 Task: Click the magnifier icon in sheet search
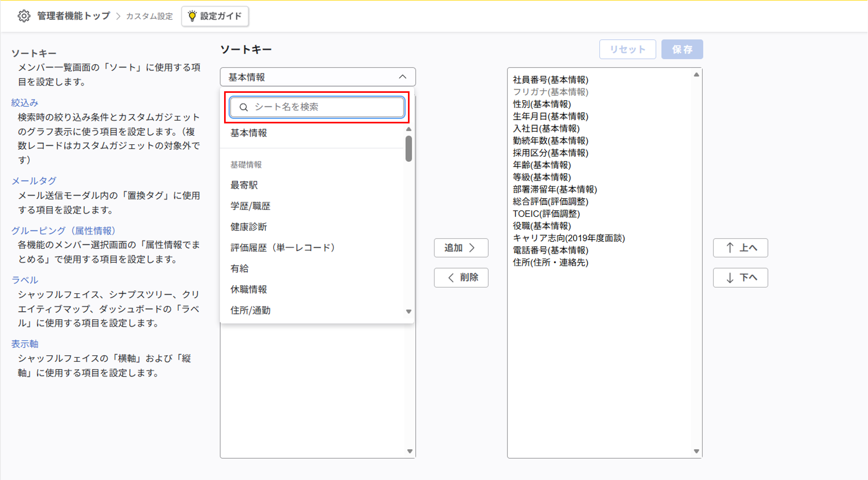click(x=243, y=107)
